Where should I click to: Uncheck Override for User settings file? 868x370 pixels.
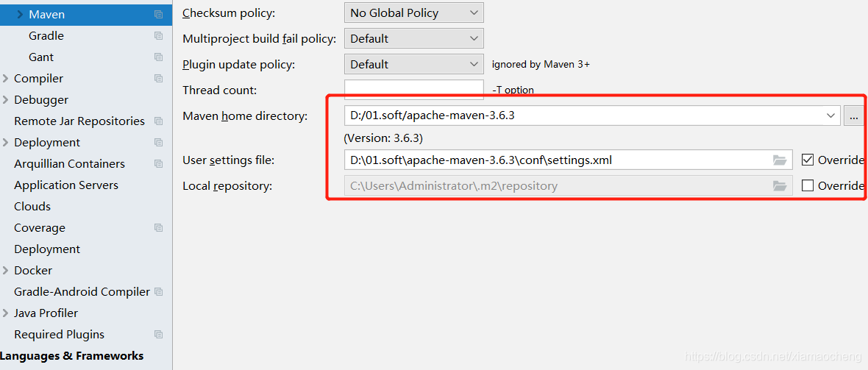pyautogui.click(x=808, y=160)
